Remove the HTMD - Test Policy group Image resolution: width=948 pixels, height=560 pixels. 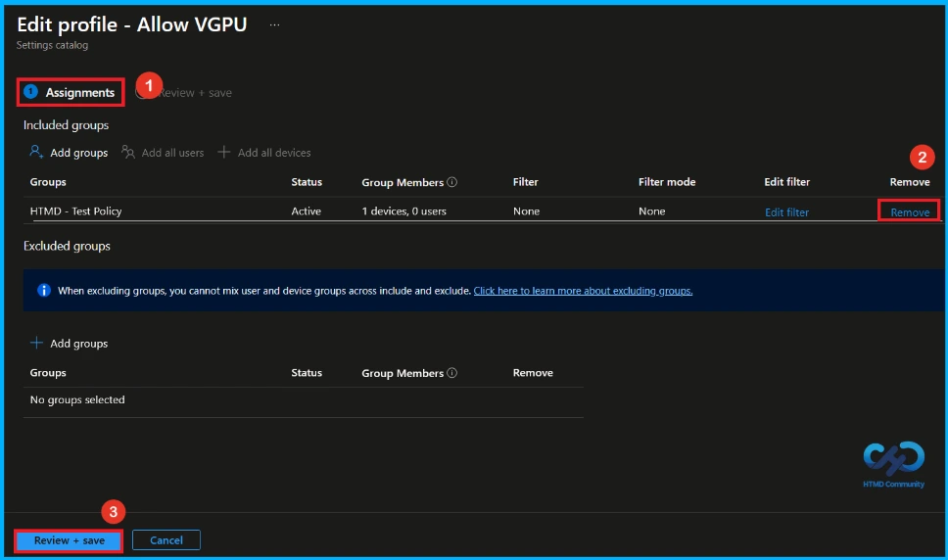[x=910, y=212]
